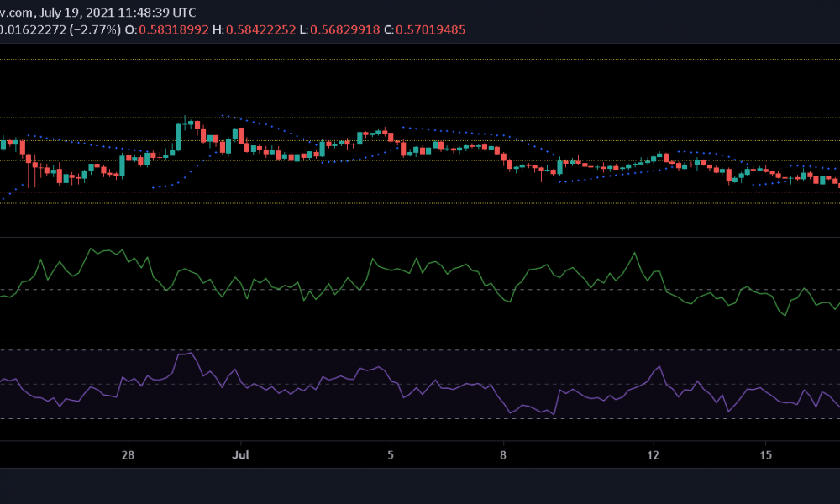Click the percentage change (−2.77%)

[96, 30]
